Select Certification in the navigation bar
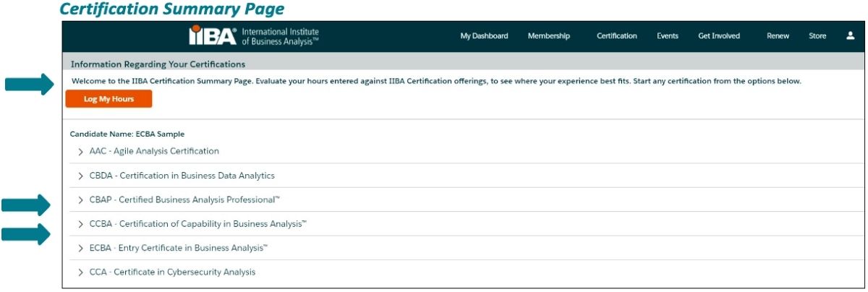 616,36
